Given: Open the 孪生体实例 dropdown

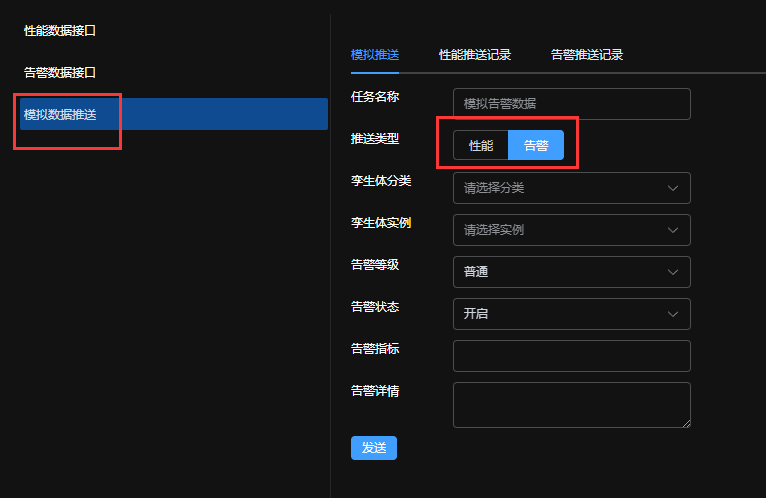Looking at the screenshot, I should 572,230.
